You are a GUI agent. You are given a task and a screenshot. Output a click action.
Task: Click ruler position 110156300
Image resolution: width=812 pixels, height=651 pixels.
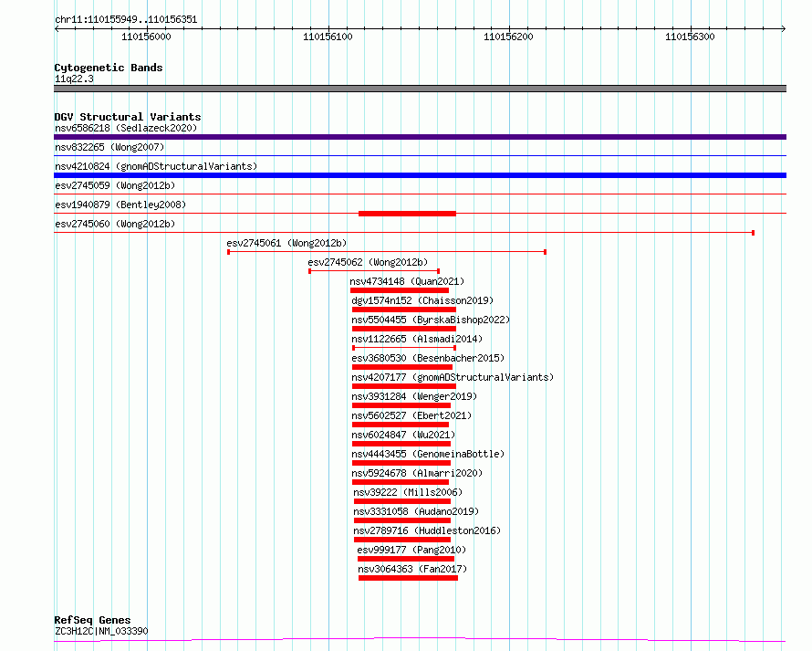[x=690, y=37]
